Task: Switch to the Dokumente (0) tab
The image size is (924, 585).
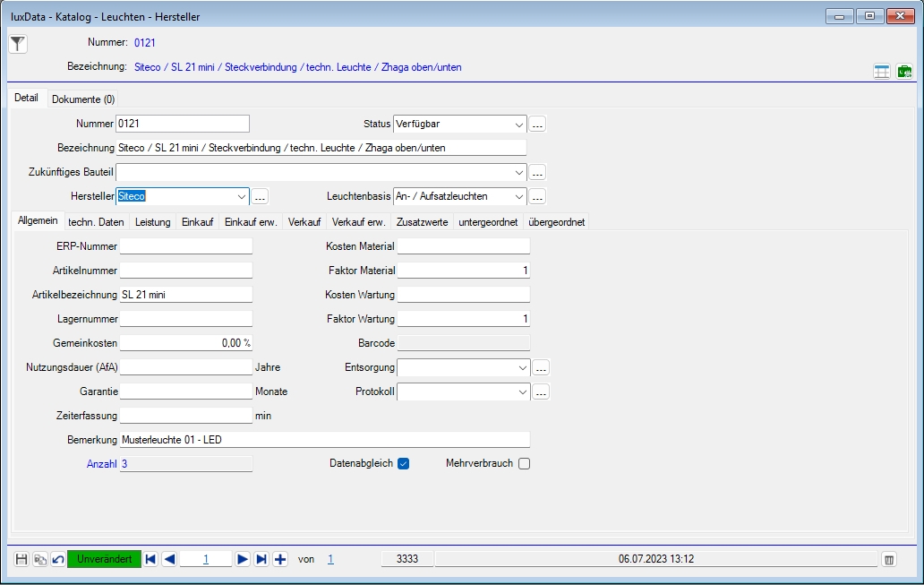Action: (83, 99)
